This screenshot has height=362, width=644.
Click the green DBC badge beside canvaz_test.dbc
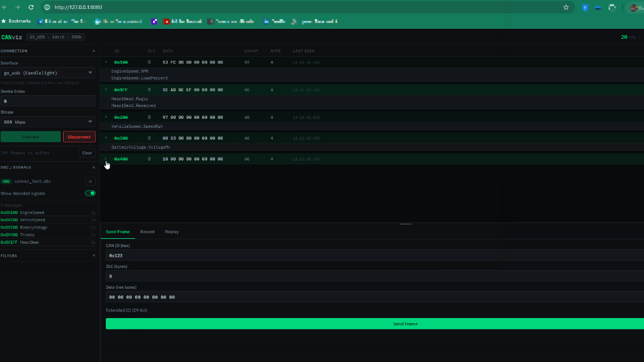6,181
